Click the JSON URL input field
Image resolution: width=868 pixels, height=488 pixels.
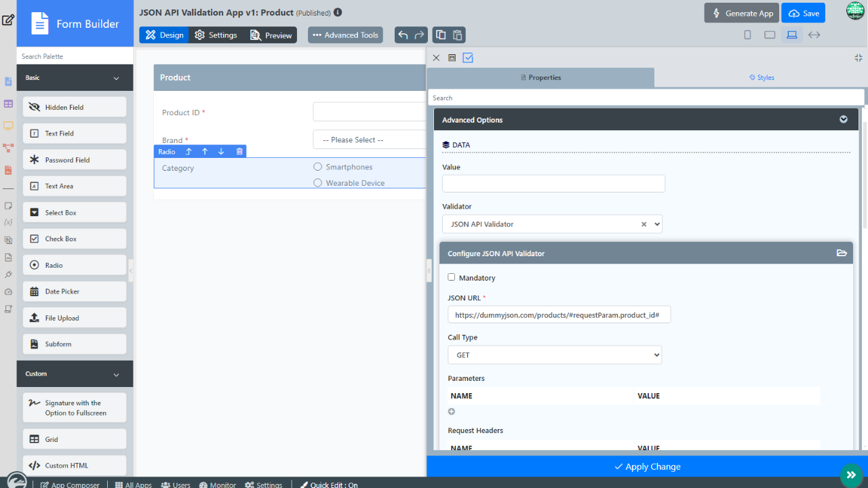[559, 315]
